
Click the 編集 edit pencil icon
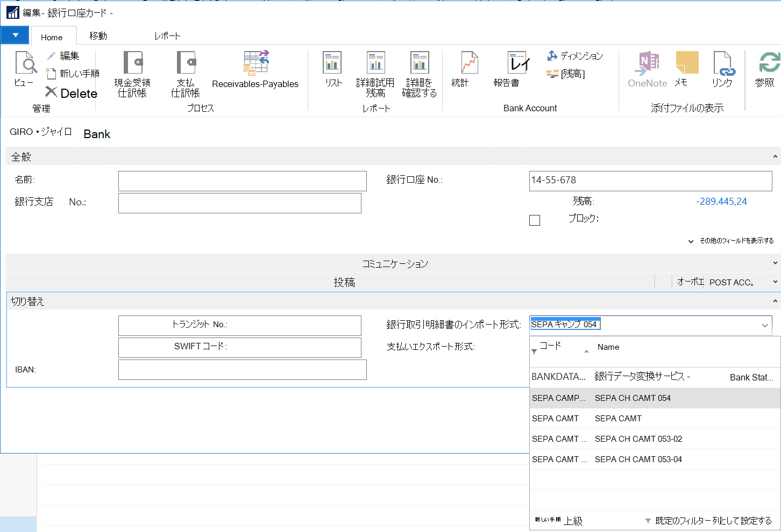click(52, 56)
